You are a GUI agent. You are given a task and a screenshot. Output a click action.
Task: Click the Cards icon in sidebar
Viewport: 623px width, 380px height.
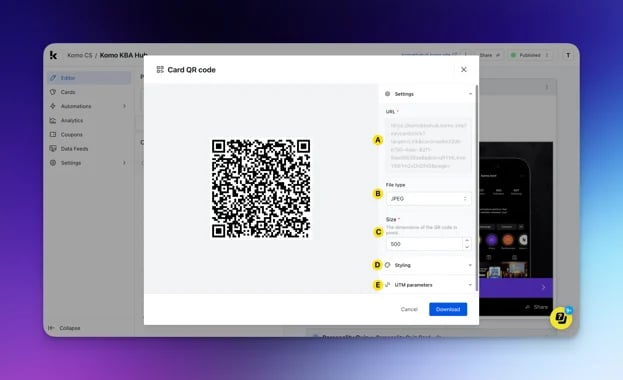tap(53, 92)
